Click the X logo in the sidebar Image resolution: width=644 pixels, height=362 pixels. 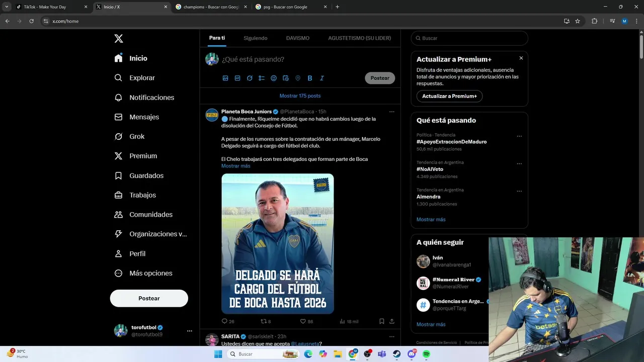118,39
